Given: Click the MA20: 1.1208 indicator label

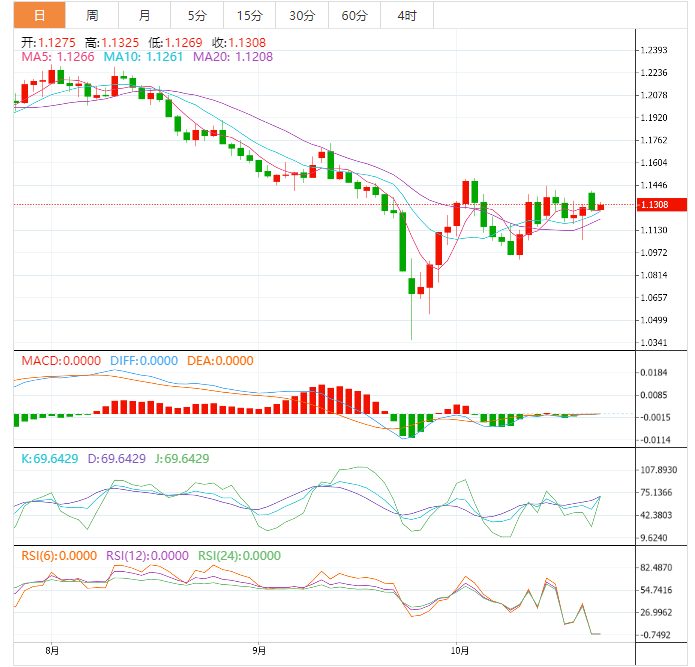Looking at the screenshot, I should (x=233, y=57).
